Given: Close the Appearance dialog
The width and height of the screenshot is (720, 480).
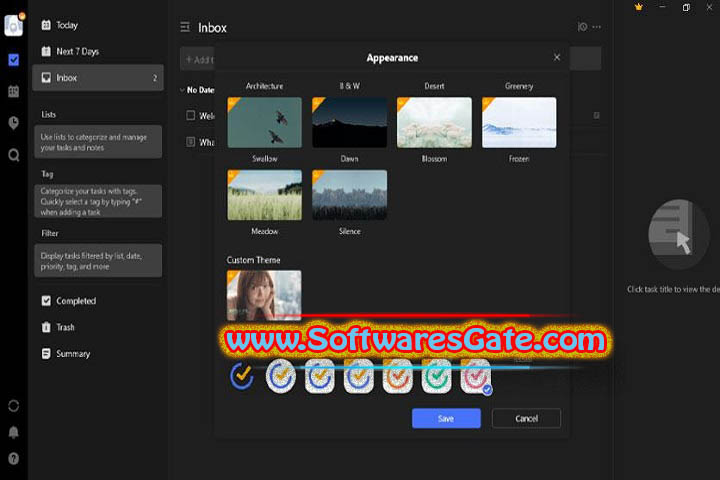Looking at the screenshot, I should coord(557,57).
